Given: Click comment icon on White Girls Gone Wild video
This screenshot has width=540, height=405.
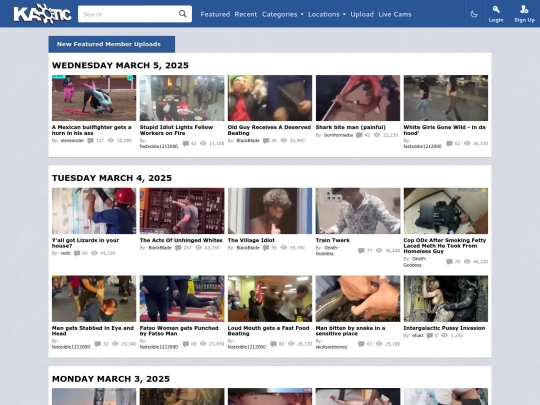Looking at the screenshot, I should point(449,144).
